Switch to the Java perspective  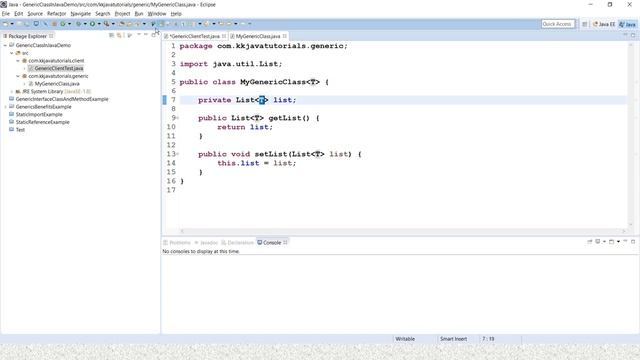pyautogui.click(x=627, y=24)
